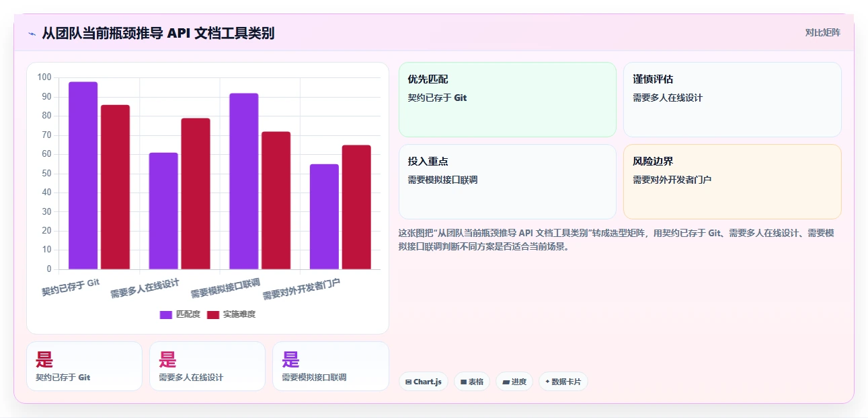Click the purple bar for 需要对外开发者门户
Screen dimensions: 868x418
(324, 217)
